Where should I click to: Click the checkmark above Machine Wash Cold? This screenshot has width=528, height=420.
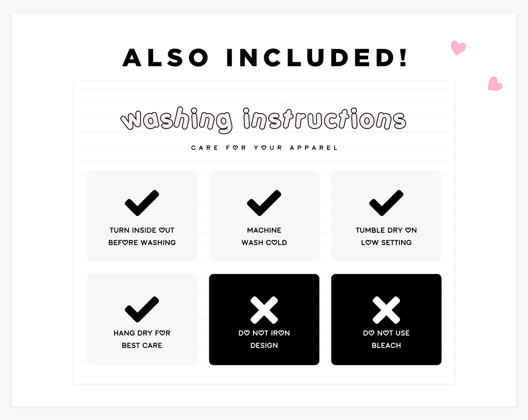(264, 203)
